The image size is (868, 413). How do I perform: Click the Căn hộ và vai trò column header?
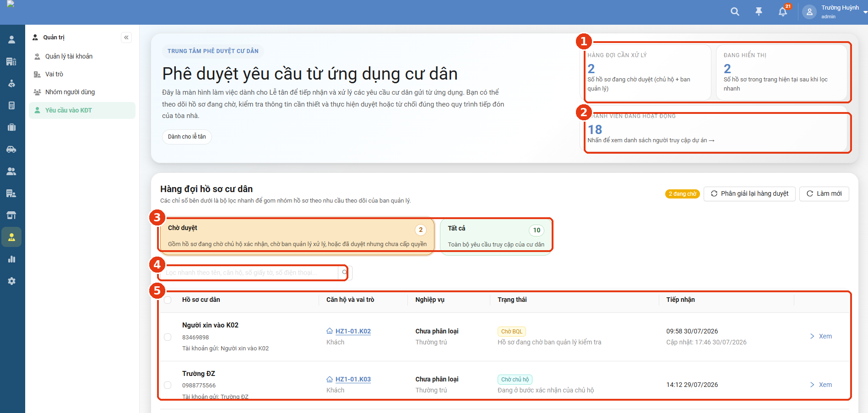coord(350,300)
